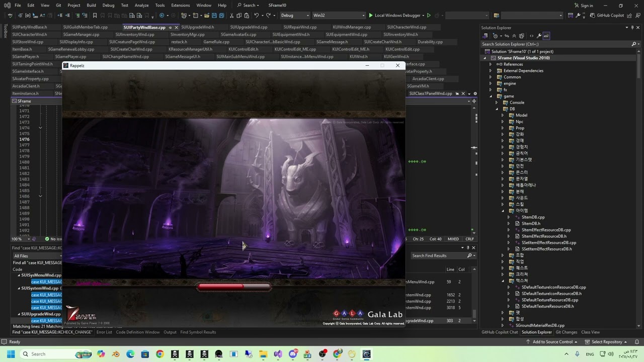Open the Debug configuration dropdown
Image resolution: width=644 pixels, height=362 pixels.
point(295,16)
